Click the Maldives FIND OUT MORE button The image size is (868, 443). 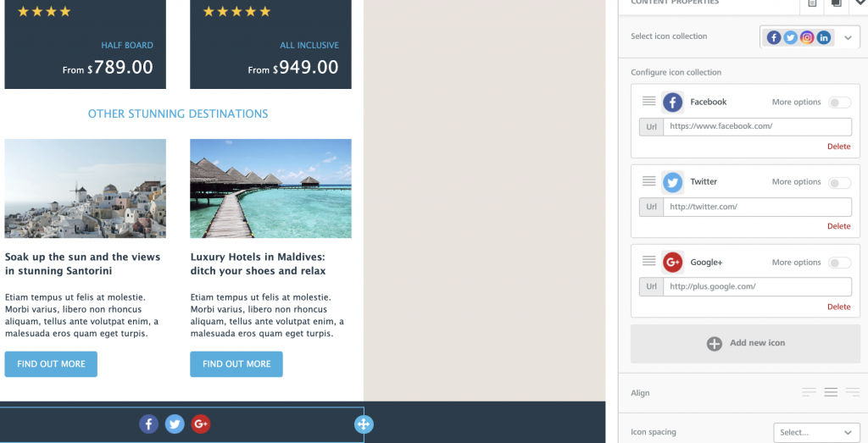[236, 364]
